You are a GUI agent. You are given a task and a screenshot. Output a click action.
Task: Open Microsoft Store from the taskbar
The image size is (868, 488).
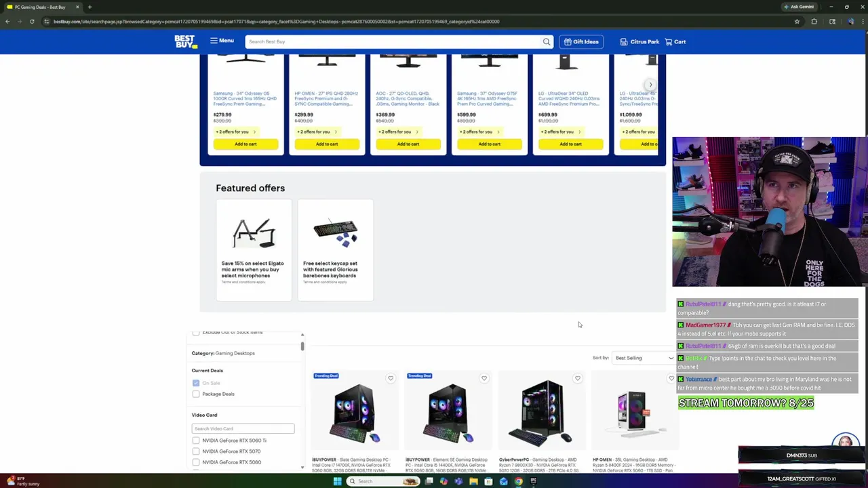pos(488,481)
